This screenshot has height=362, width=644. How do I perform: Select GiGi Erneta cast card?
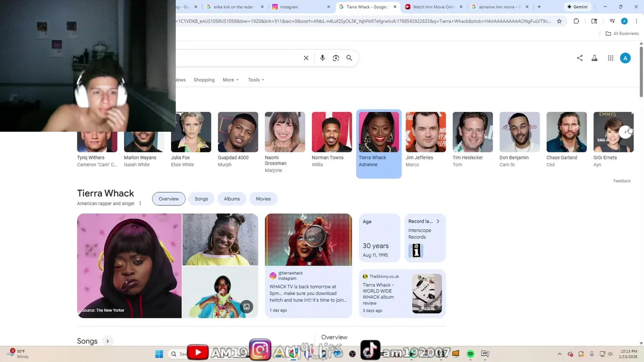[x=613, y=140]
